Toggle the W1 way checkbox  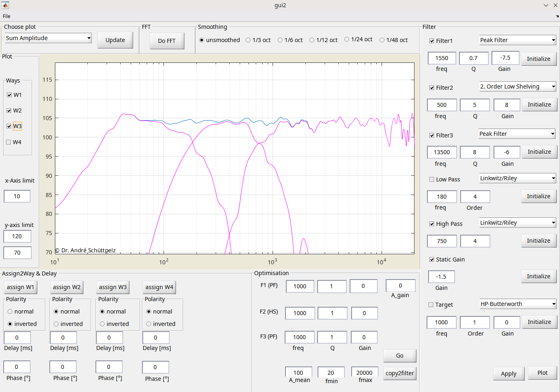tap(9, 95)
